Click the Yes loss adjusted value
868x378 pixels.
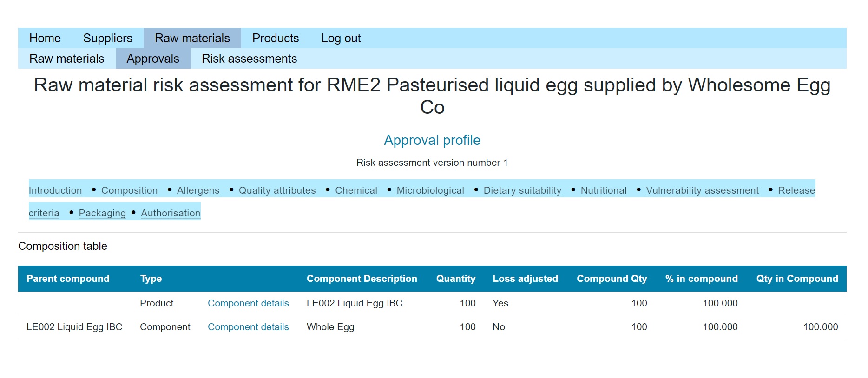[x=500, y=303]
